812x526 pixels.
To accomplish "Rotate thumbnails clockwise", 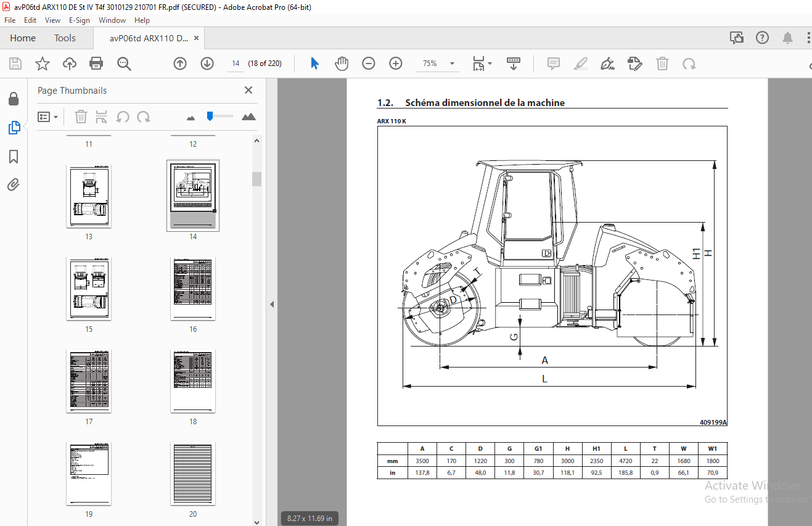I will pos(144,117).
